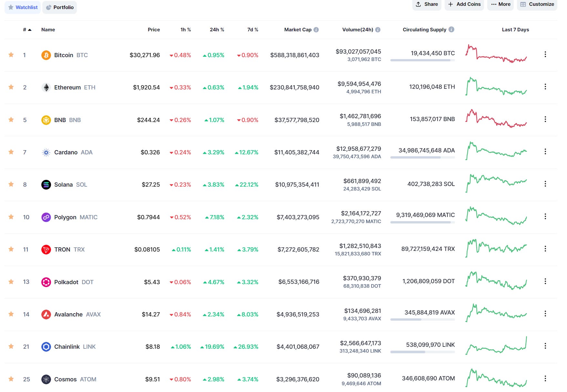Click the Add Coins button
This screenshot has height=392, width=567.
pyautogui.click(x=464, y=4)
